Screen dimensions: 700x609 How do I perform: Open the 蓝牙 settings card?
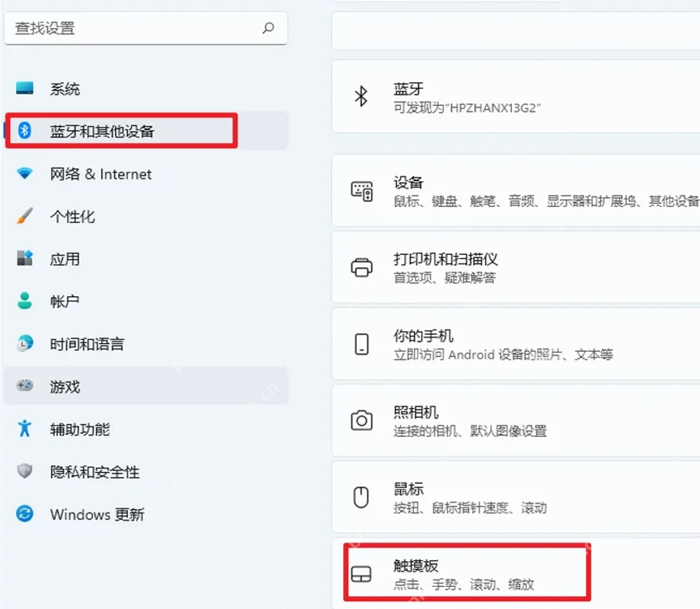516,96
